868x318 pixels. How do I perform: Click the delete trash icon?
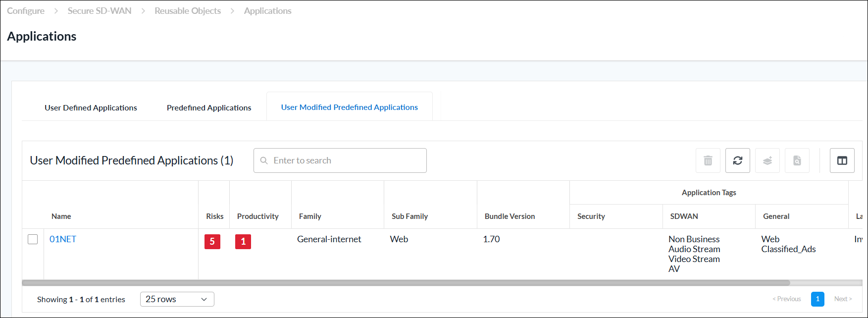708,160
